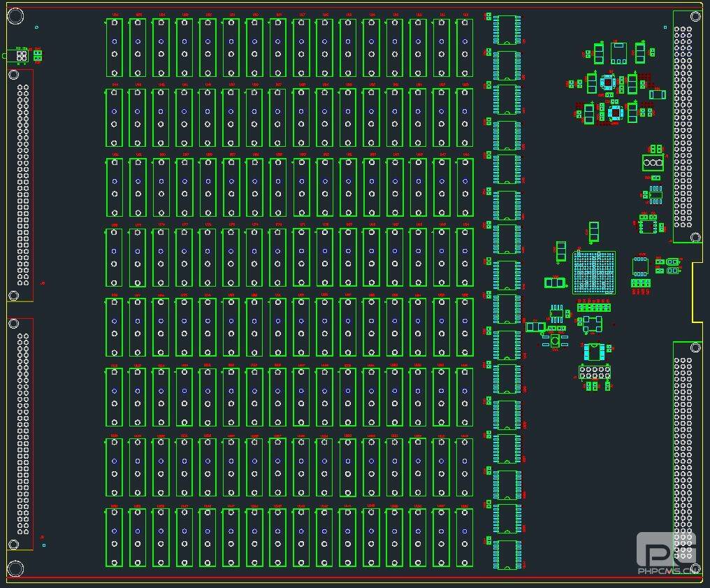Click the bottom-left corner mounting hole
Screen dimensions: 710x588
(x=15, y=568)
